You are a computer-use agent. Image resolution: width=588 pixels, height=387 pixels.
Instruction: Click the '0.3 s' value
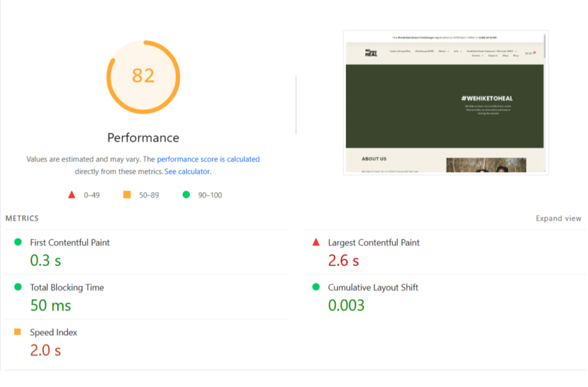coord(45,261)
